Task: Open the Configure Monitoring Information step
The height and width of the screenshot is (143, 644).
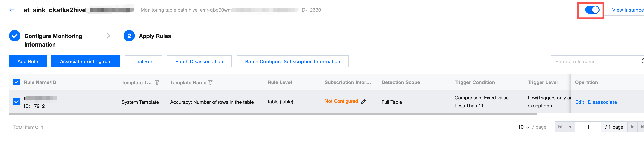Action: (x=53, y=40)
